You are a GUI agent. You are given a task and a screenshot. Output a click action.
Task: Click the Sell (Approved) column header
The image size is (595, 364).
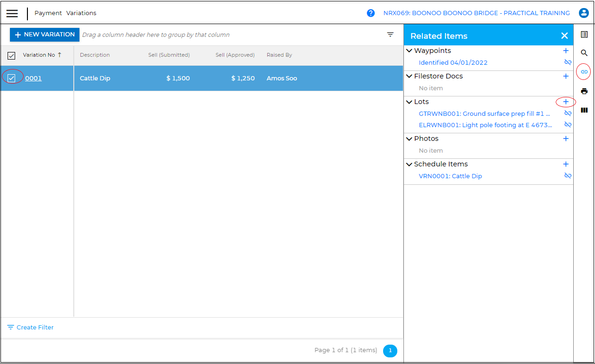(235, 55)
